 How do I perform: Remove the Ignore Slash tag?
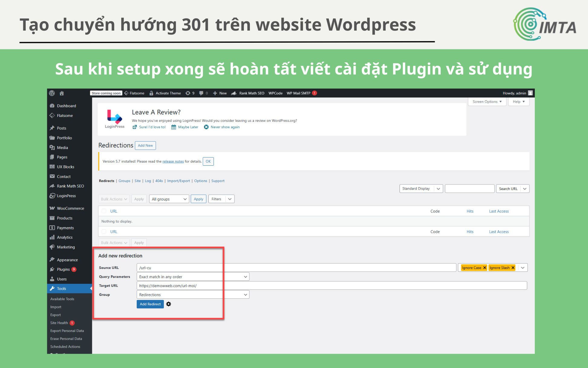coord(513,268)
